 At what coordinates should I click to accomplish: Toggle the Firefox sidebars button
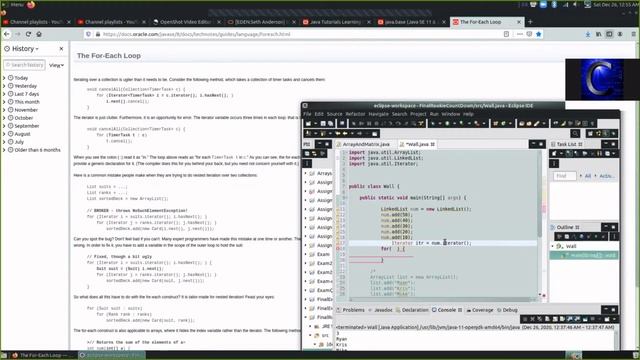click(x=609, y=34)
